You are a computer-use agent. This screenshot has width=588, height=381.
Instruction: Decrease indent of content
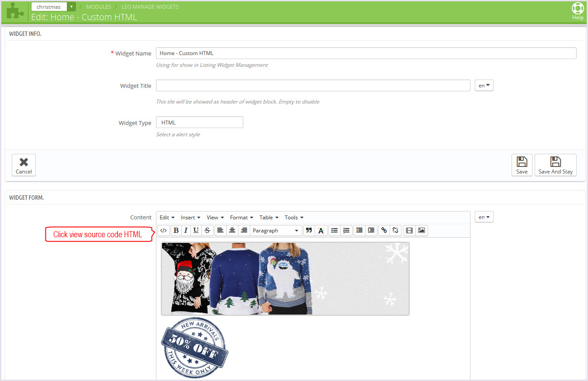pos(360,230)
